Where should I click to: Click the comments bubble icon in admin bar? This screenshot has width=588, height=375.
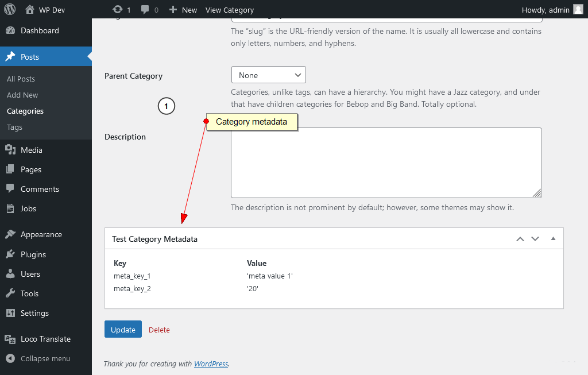pyautogui.click(x=145, y=9)
